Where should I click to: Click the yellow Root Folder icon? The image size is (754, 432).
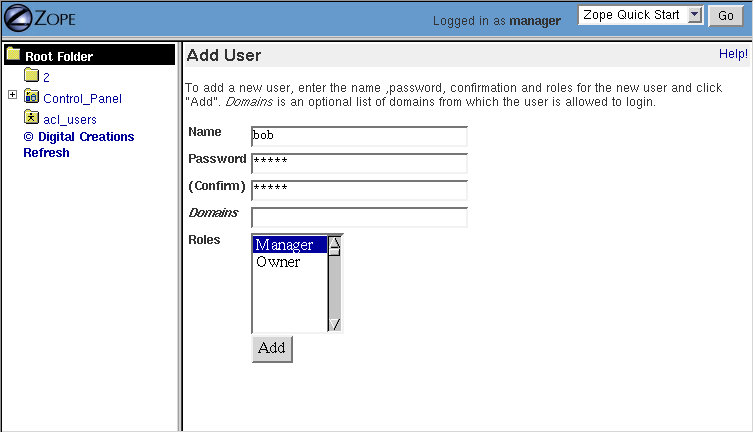pos(13,55)
